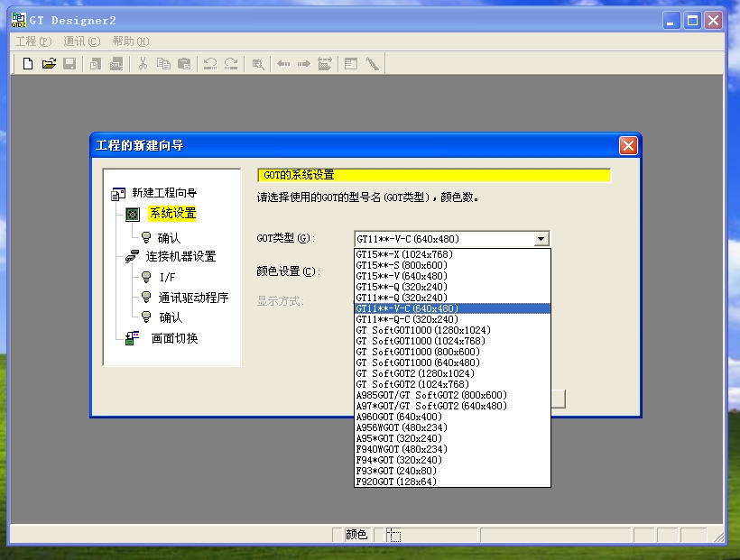740x560 pixels.
Task: Open the 通讯 menu
Action: [81, 41]
